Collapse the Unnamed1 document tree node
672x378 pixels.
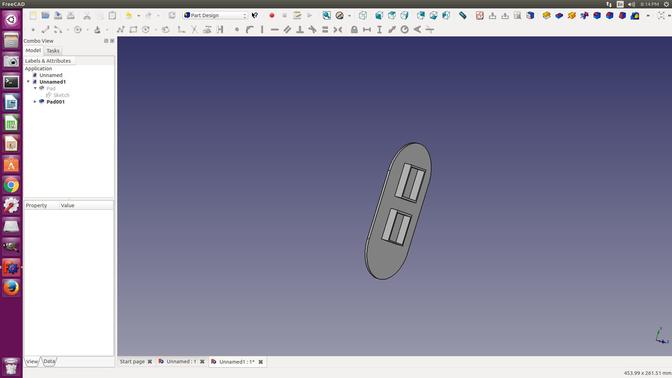pos(28,81)
